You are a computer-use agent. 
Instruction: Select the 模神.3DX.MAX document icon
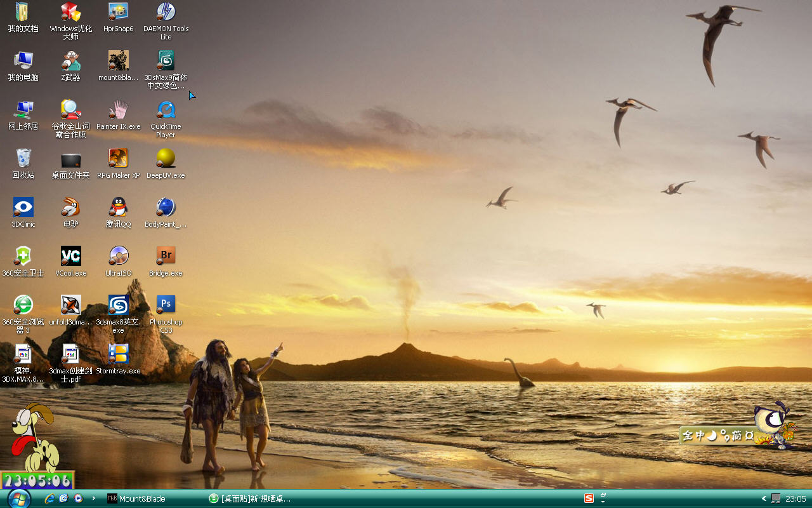coord(23,363)
